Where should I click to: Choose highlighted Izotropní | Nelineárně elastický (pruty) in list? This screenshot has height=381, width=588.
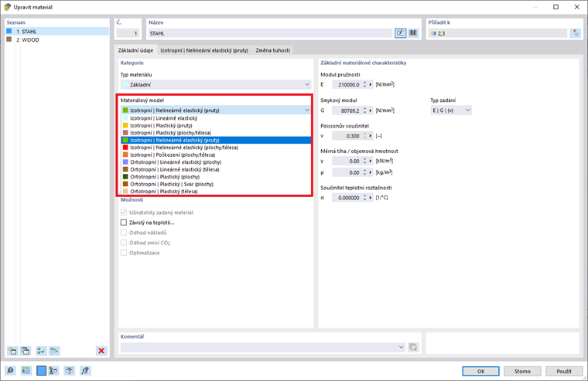[216, 140]
